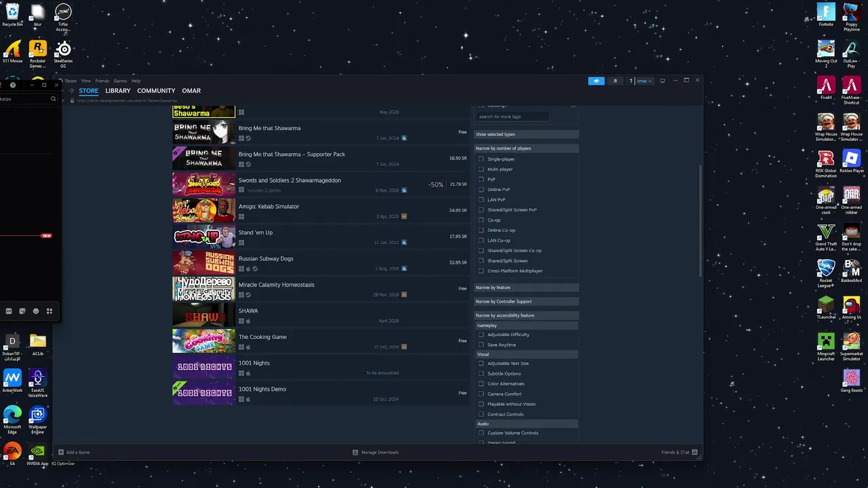Check Custom Volume Controls filter

(481, 433)
